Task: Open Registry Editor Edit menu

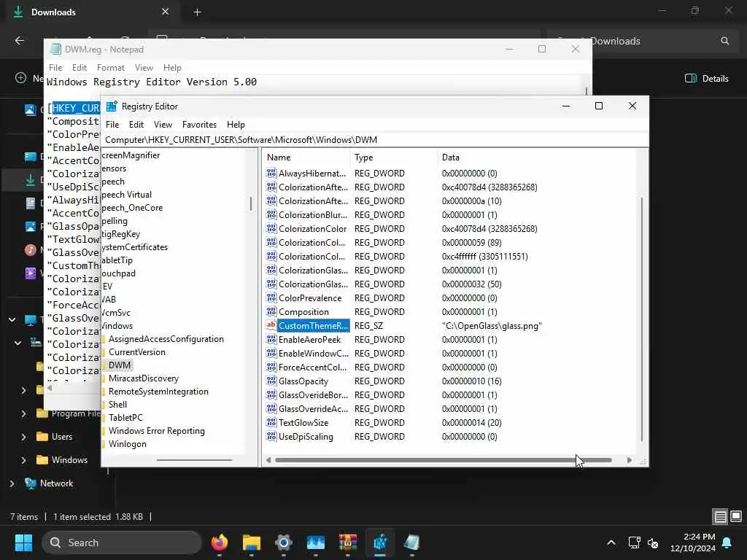Action: click(x=136, y=124)
